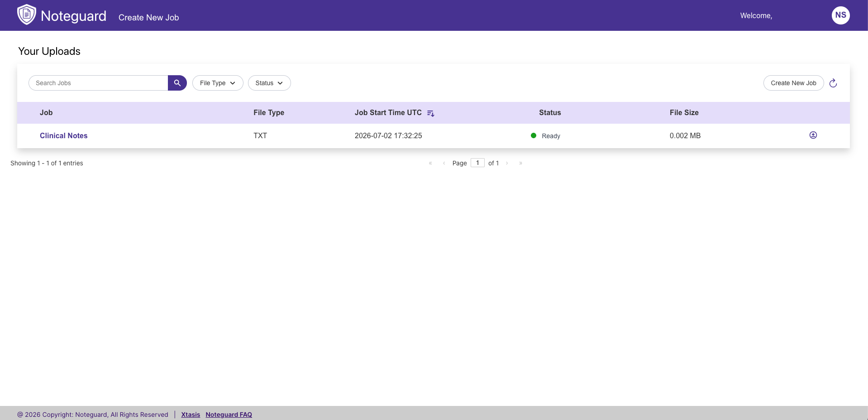Click the Showing 1 - 1 entries text
Viewport: 868px width, 420px height.
(x=47, y=163)
